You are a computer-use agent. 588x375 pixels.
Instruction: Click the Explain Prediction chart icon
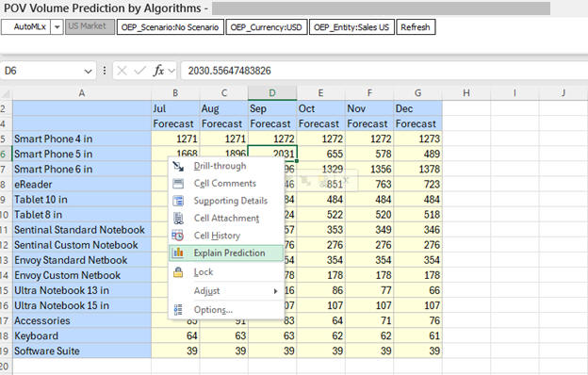pyautogui.click(x=178, y=253)
